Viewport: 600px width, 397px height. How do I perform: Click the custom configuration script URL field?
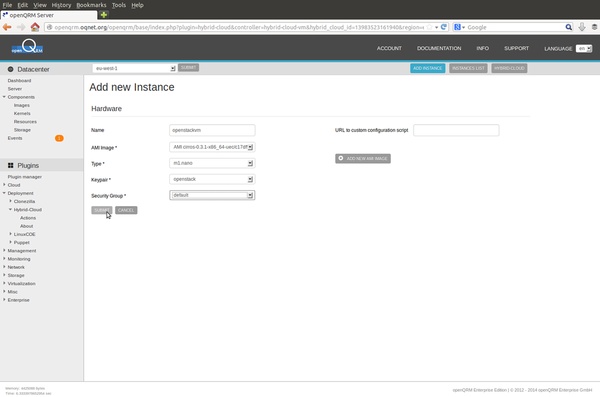point(456,130)
